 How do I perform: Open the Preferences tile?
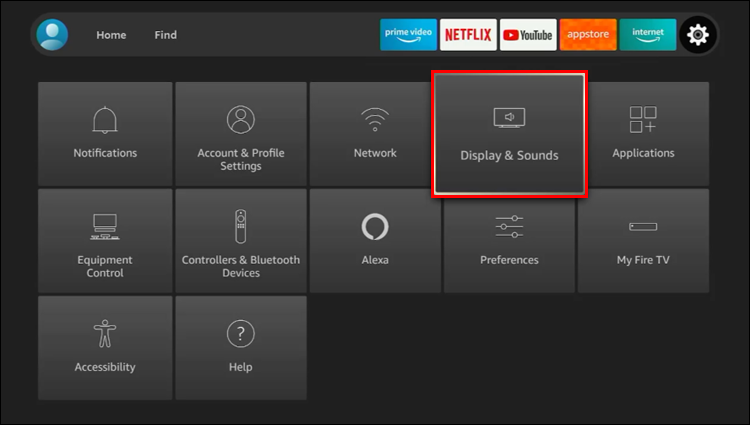(509, 244)
